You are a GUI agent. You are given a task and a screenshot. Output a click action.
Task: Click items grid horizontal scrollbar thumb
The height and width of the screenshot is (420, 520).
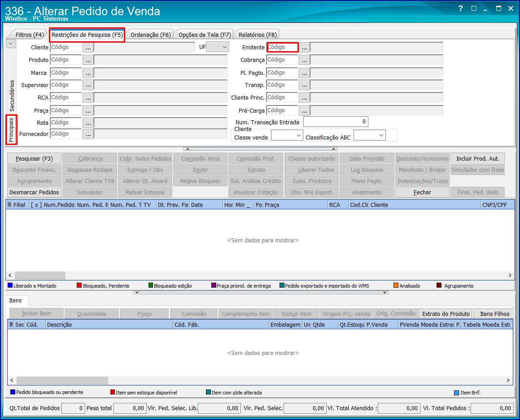(62, 380)
